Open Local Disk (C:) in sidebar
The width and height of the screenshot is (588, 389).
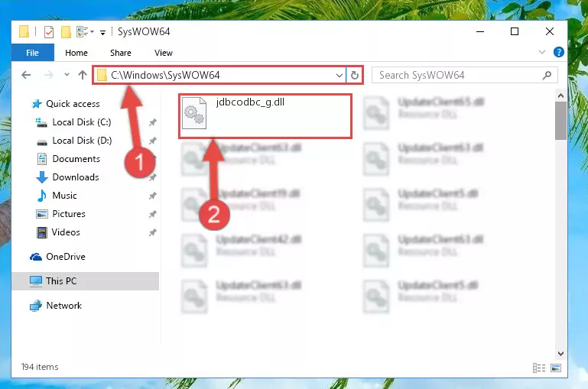click(x=82, y=122)
